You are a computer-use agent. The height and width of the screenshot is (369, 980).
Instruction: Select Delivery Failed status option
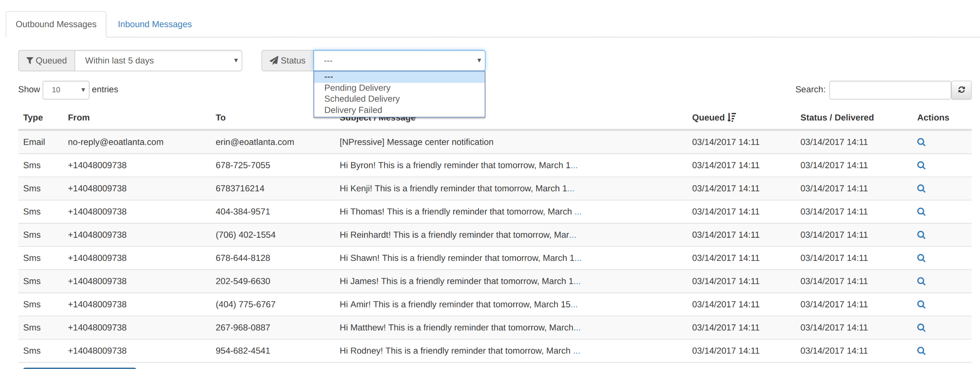tap(399, 110)
